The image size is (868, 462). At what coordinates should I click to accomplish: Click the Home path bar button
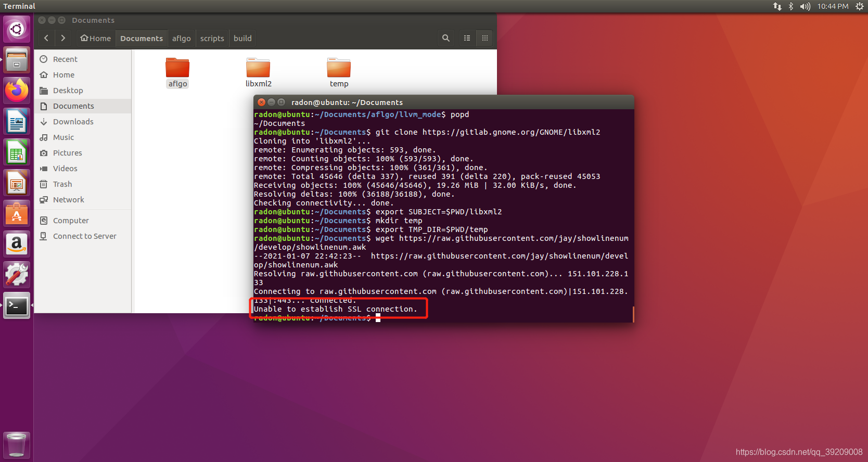point(96,38)
